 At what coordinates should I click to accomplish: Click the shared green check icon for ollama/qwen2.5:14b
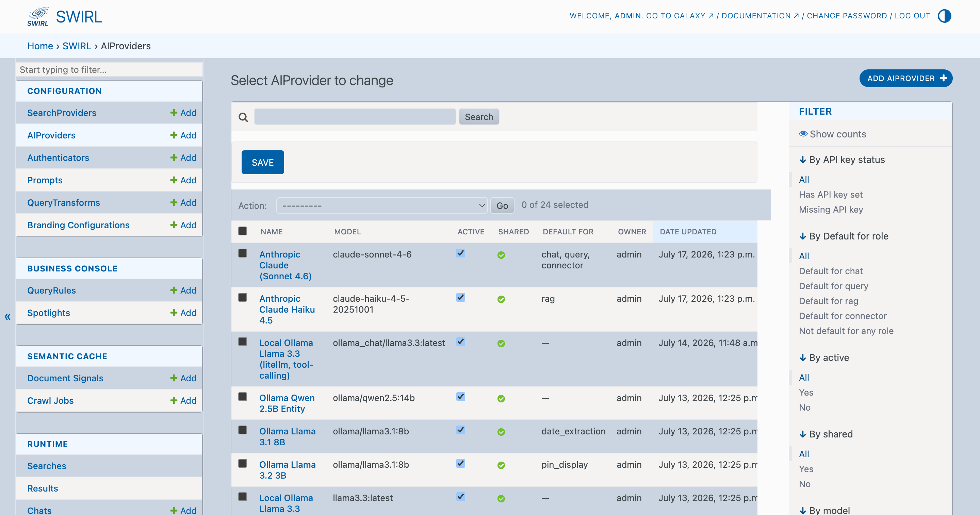(x=501, y=399)
